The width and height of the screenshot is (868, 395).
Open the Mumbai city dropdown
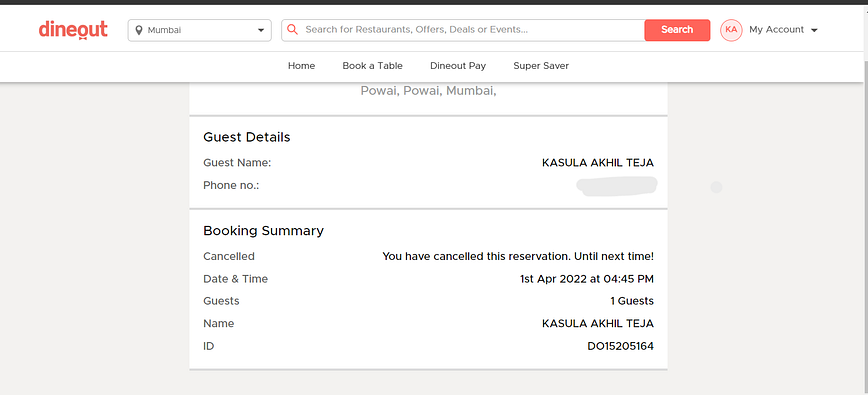pyautogui.click(x=199, y=30)
